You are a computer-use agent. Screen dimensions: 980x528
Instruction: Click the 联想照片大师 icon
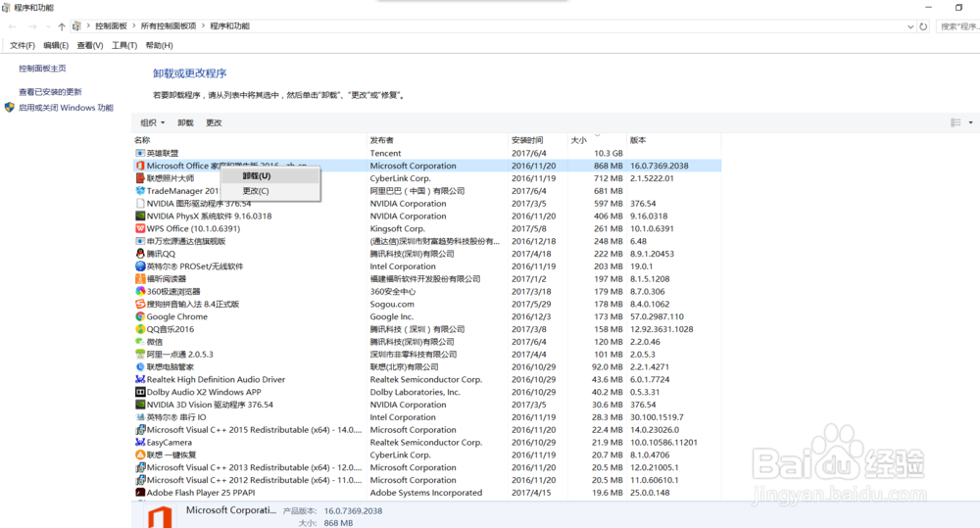point(140,178)
